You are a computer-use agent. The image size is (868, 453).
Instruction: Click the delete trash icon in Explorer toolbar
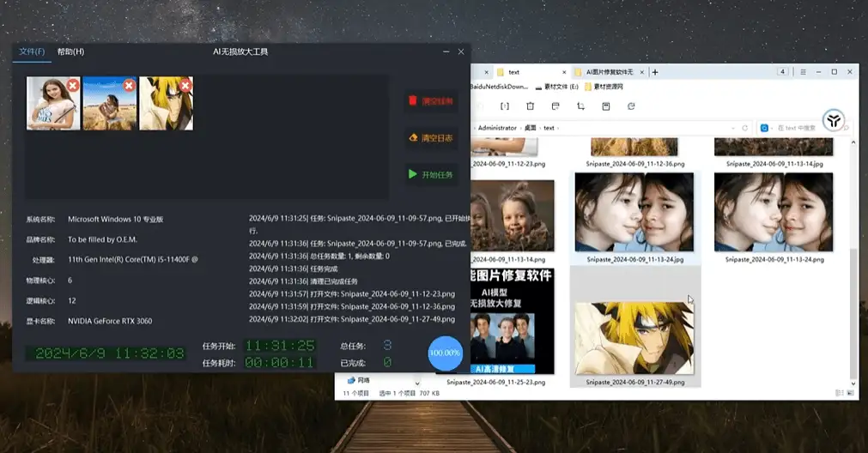pyautogui.click(x=530, y=106)
